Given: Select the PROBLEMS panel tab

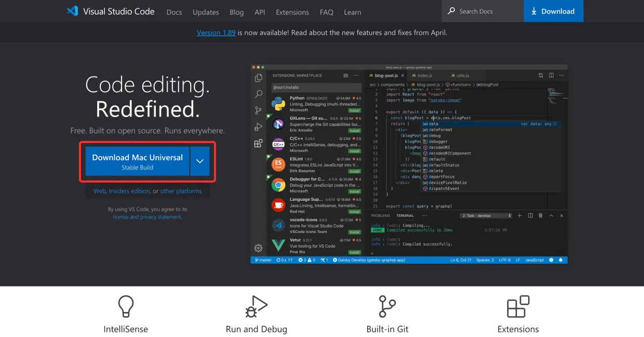Looking at the screenshot, I should (x=380, y=215).
